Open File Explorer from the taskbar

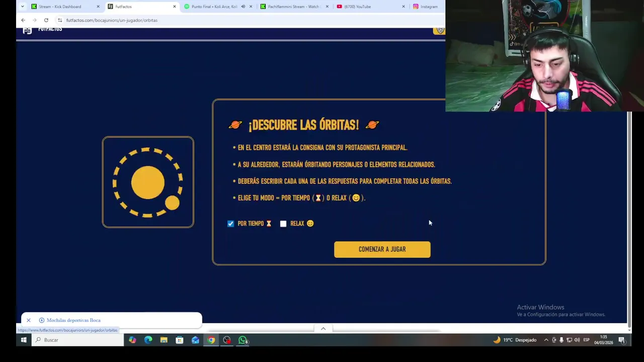[x=164, y=340]
